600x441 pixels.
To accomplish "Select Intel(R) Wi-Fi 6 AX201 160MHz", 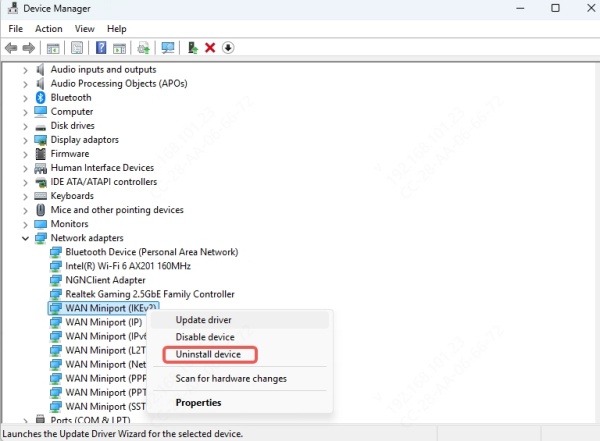I will [128, 266].
